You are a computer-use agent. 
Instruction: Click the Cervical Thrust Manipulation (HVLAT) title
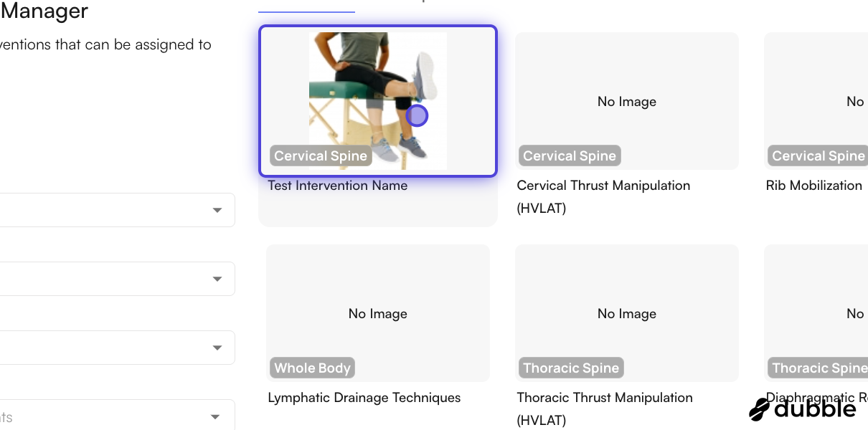point(603,197)
